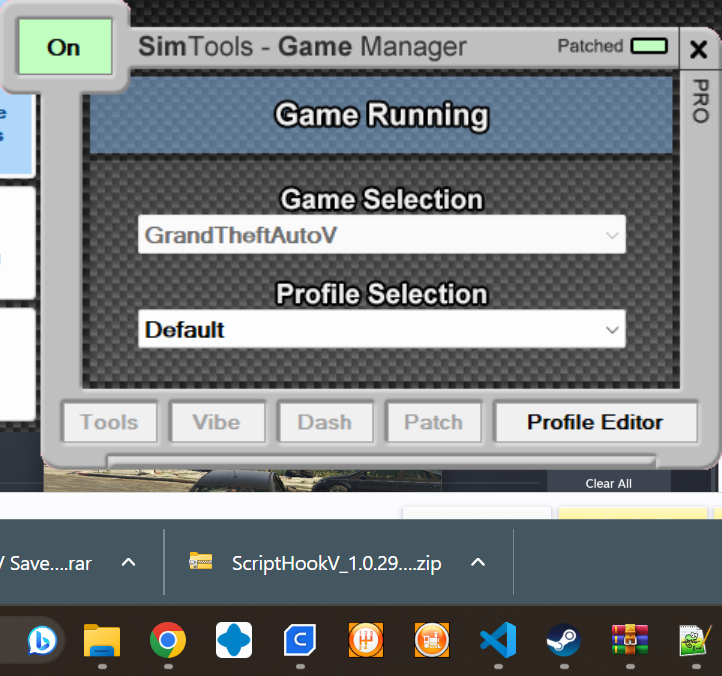The height and width of the screenshot is (676, 722).
Task: Switch to Visual Studio Code in taskbar
Action: pyautogui.click(x=498, y=640)
